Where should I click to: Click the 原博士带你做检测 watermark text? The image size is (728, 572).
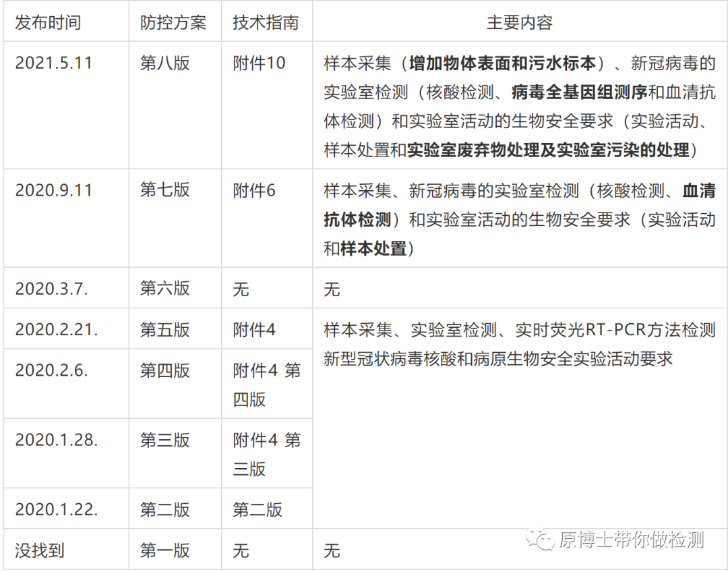pyautogui.click(x=631, y=540)
